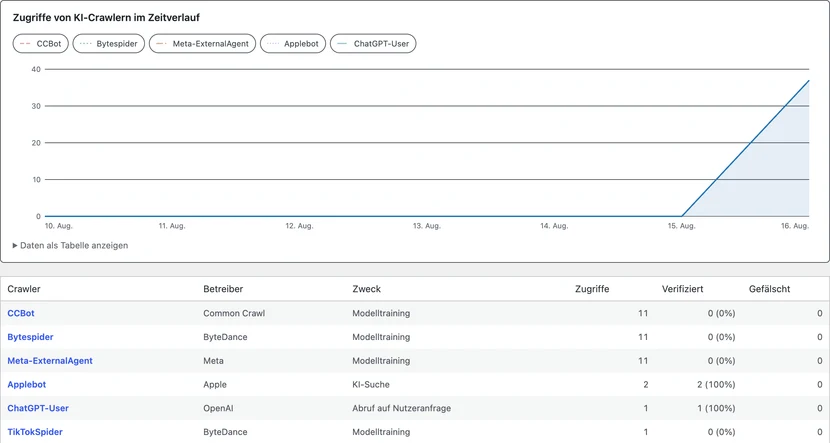The image size is (830, 443).
Task: Select the 'OpenAI' operator cell
Action: (x=218, y=409)
